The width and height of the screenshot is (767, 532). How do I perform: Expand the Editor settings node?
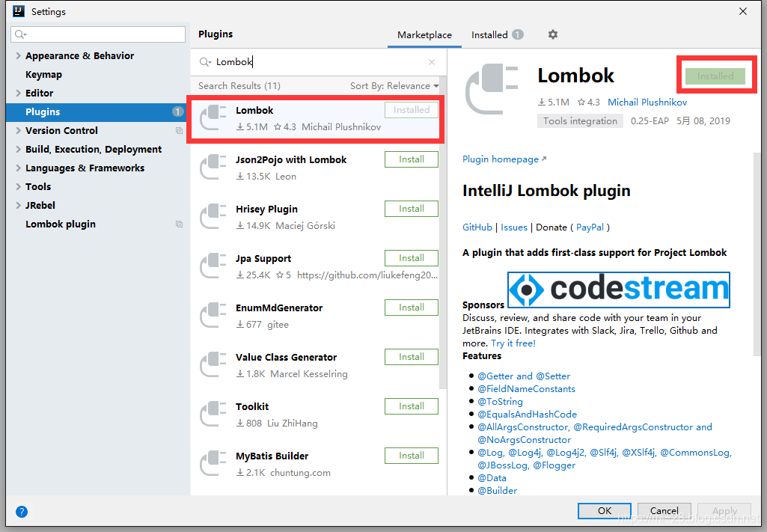coord(18,93)
